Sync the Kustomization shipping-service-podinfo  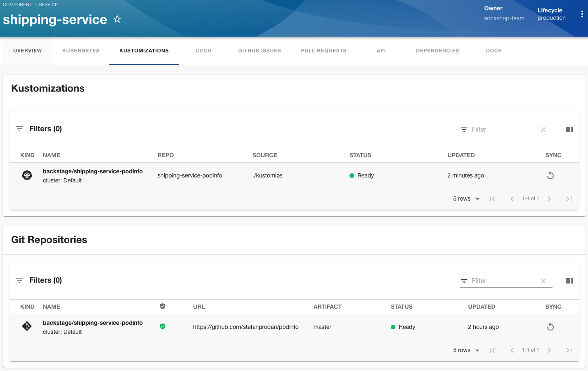click(550, 175)
